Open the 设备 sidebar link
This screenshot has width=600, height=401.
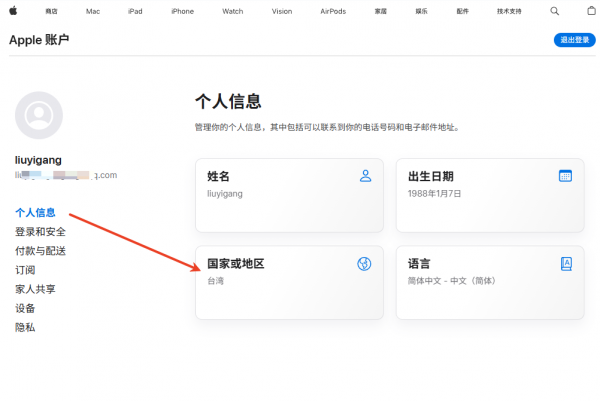coord(25,308)
